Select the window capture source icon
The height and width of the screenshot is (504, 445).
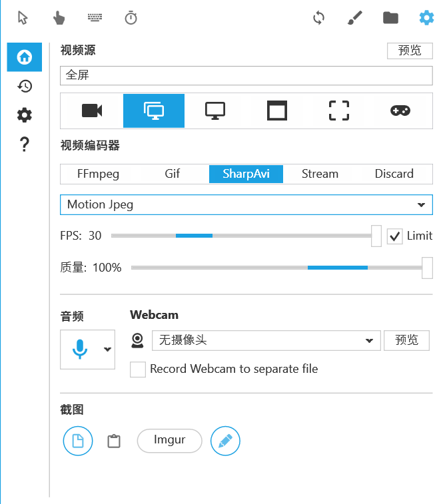pyautogui.click(x=276, y=111)
